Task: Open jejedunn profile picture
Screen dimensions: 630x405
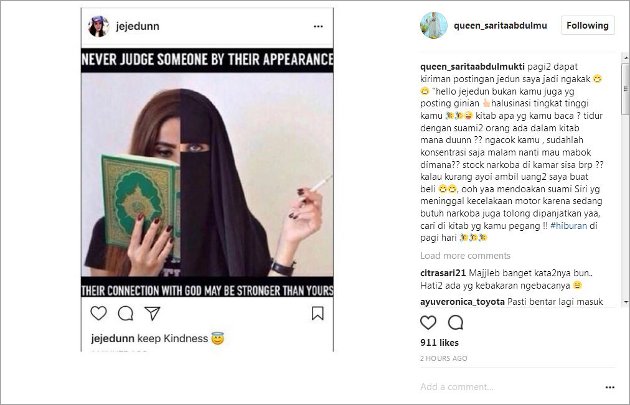Action: click(x=98, y=27)
